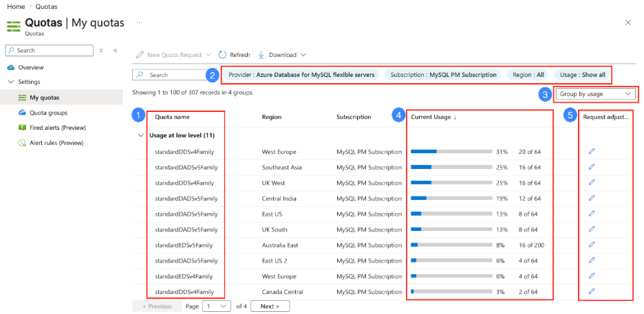This screenshot has width=644, height=314.
Task: Click the usage bar in Australia East row
Action: pyautogui.click(x=451, y=245)
